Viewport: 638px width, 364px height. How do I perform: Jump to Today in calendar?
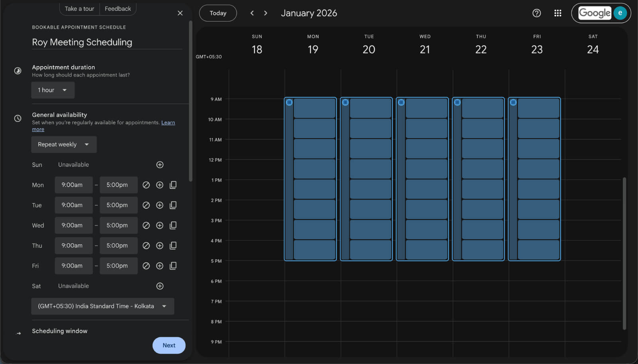pyautogui.click(x=218, y=13)
